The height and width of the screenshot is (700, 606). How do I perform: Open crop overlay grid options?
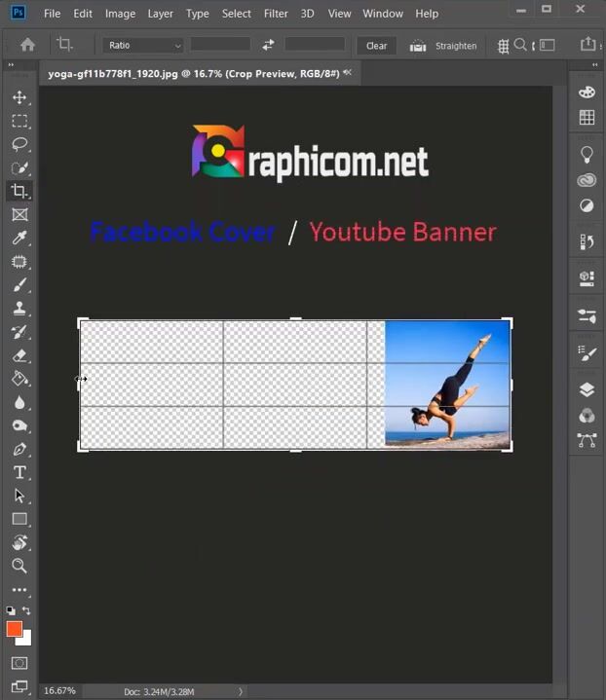click(x=503, y=46)
